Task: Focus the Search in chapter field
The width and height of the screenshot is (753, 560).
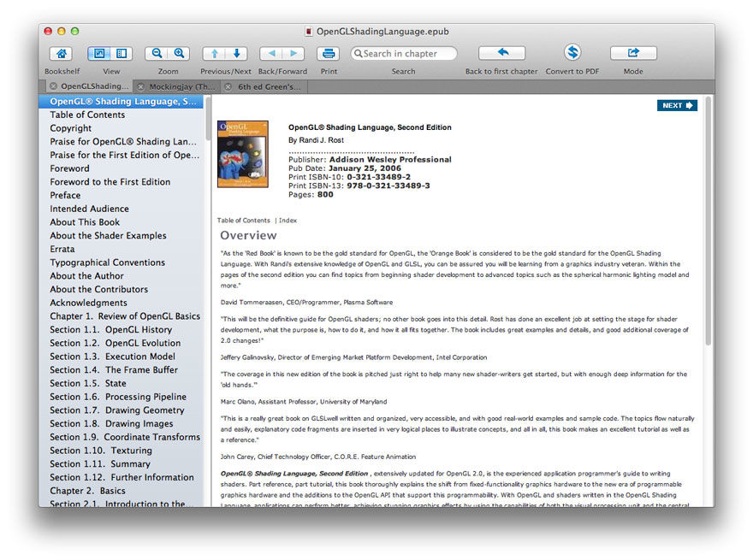Action: click(x=403, y=53)
